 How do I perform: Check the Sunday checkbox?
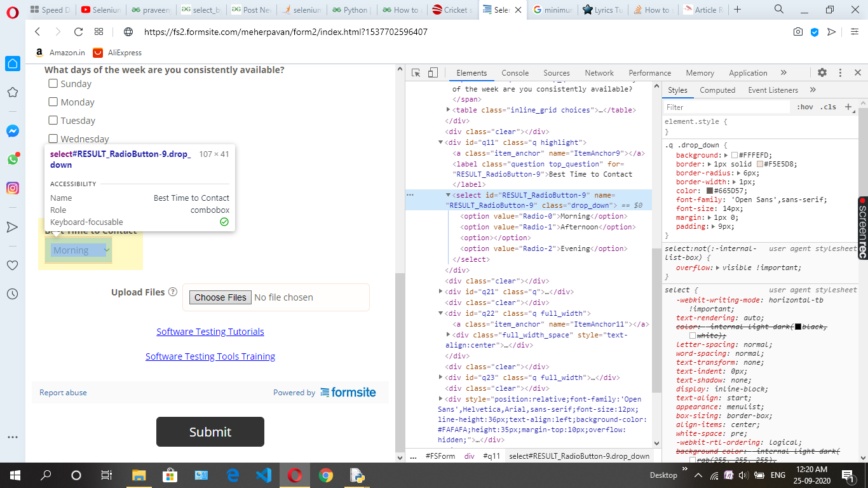(53, 84)
